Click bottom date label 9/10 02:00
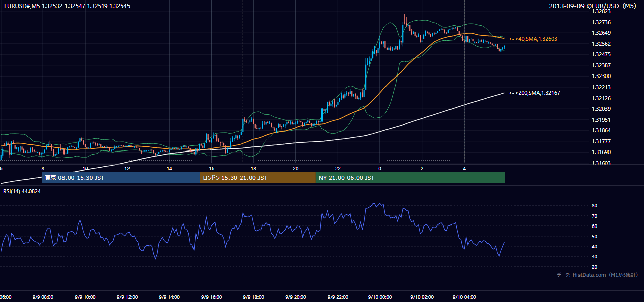The image size is (644, 302). pyautogui.click(x=422, y=297)
